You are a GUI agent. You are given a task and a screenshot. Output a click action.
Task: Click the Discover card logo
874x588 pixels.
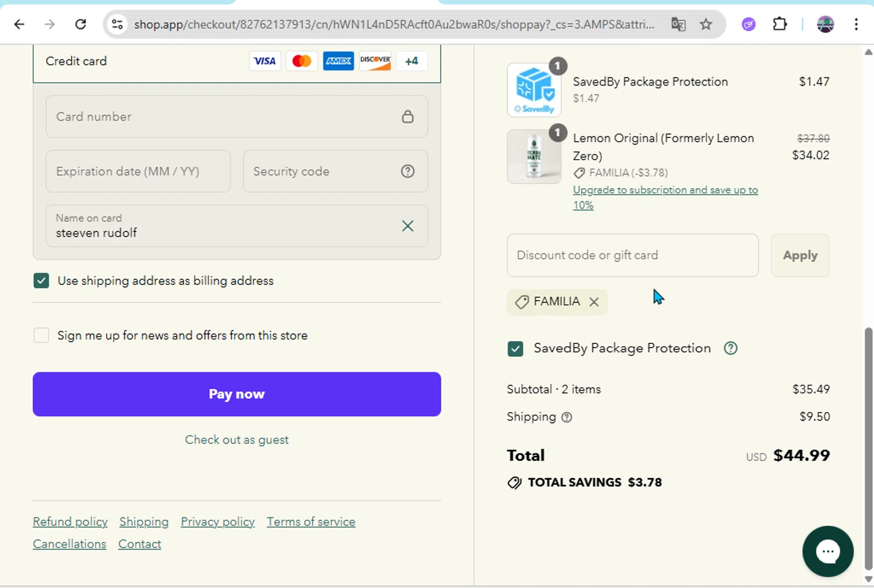click(x=375, y=61)
